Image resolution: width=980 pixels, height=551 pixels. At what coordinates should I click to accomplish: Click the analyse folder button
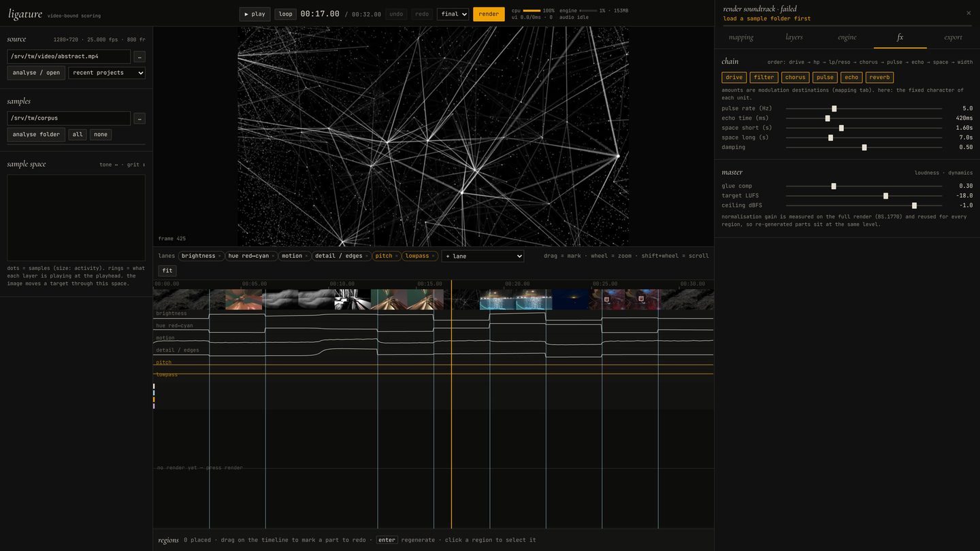[36, 135]
